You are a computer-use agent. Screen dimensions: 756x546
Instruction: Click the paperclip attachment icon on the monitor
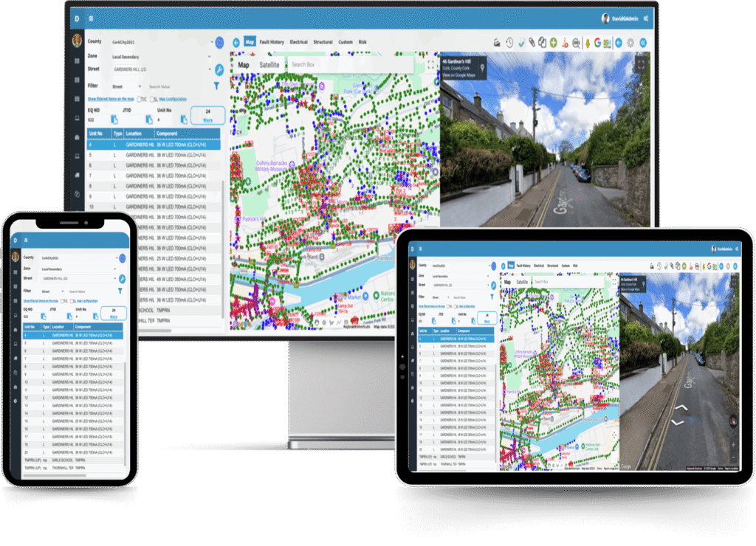tap(532, 43)
